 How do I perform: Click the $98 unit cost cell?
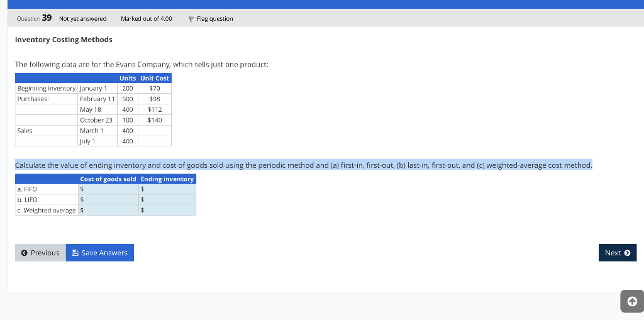click(x=155, y=99)
